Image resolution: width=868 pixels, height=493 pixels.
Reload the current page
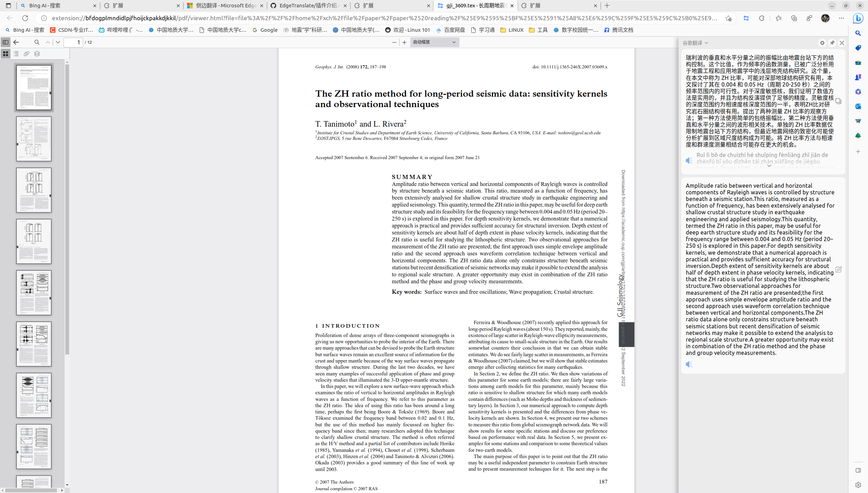coord(25,18)
